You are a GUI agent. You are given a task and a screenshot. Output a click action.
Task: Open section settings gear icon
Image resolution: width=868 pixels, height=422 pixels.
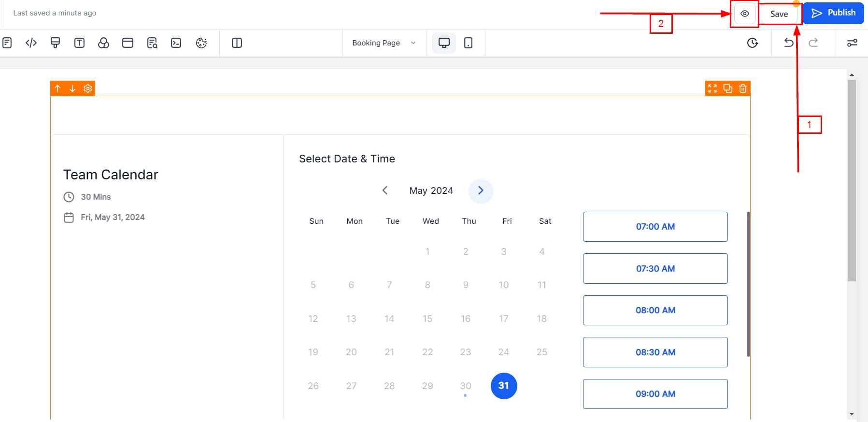tap(87, 88)
